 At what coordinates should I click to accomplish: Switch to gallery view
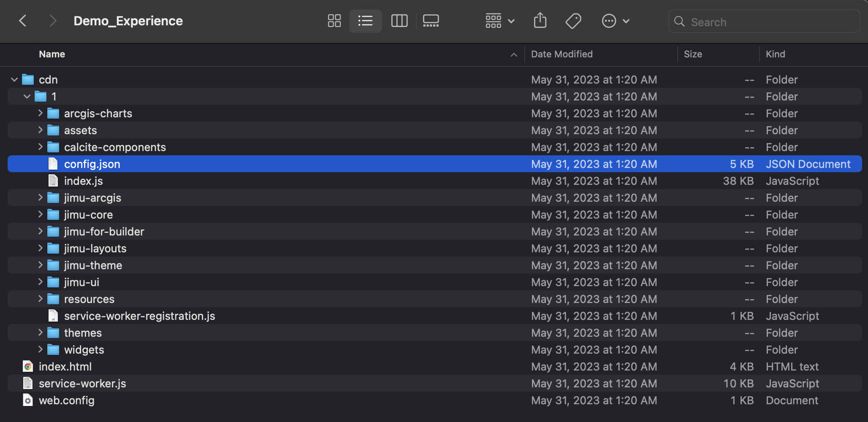[431, 21]
